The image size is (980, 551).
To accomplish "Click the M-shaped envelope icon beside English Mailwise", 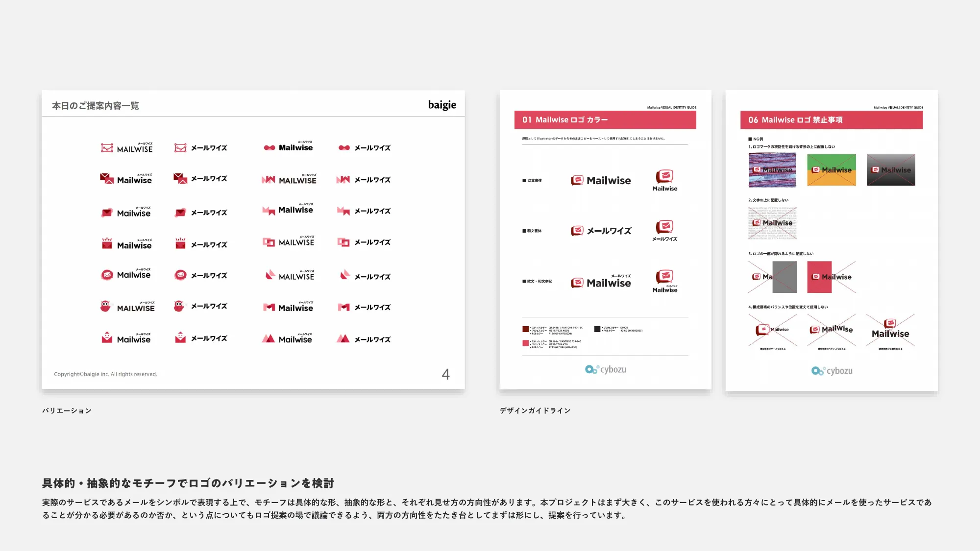I will 269,307.
